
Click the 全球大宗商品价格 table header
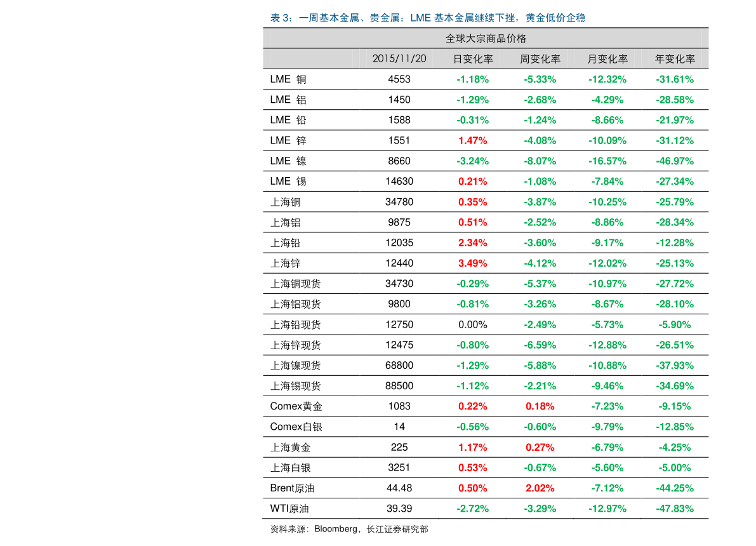tap(486, 39)
